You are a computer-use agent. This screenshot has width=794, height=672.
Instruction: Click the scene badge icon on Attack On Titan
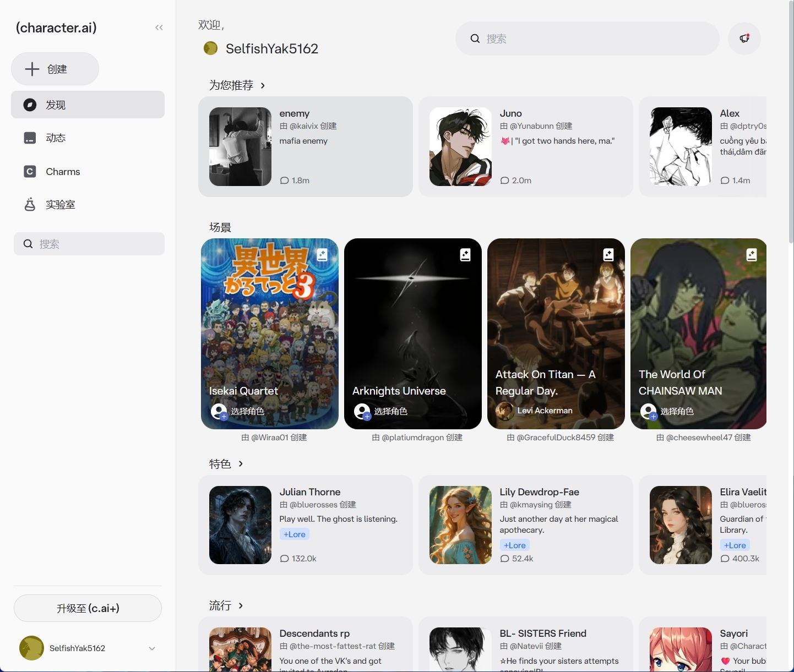tap(608, 254)
